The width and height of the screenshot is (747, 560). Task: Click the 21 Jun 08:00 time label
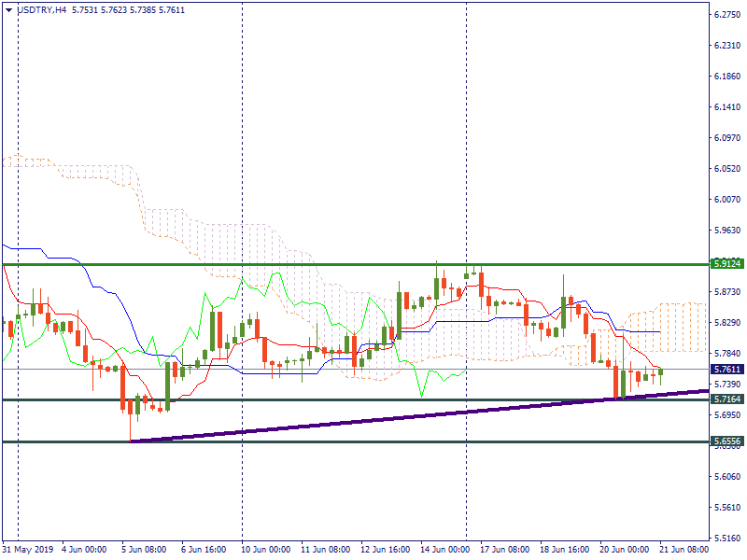point(684,550)
